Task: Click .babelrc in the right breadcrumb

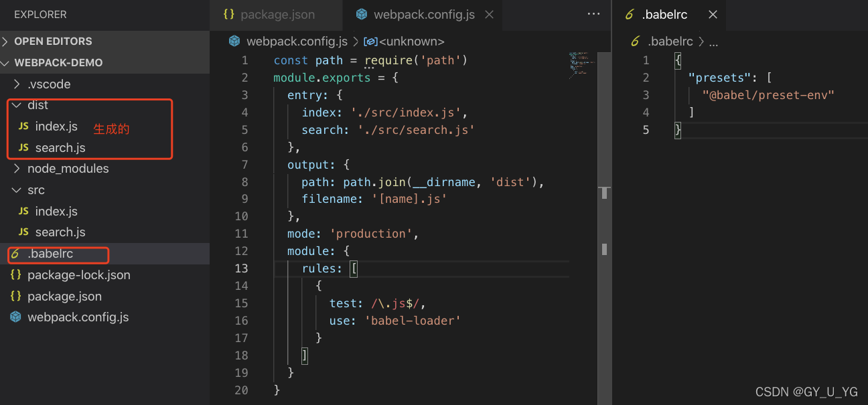Action: click(x=670, y=42)
